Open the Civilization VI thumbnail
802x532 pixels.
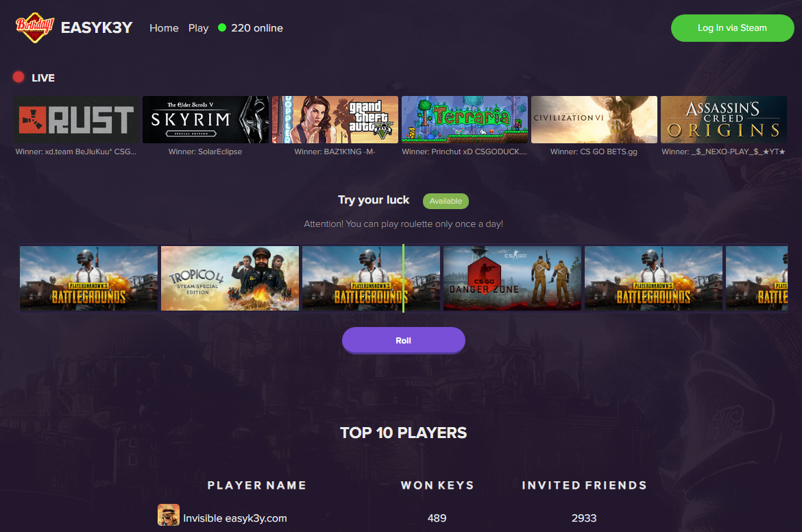click(x=594, y=120)
